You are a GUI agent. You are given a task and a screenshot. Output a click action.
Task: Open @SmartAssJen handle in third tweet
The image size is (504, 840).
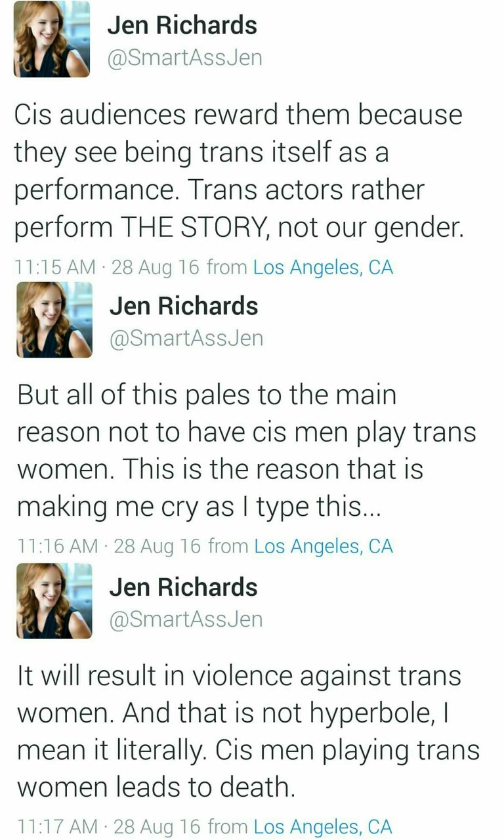click(x=186, y=619)
